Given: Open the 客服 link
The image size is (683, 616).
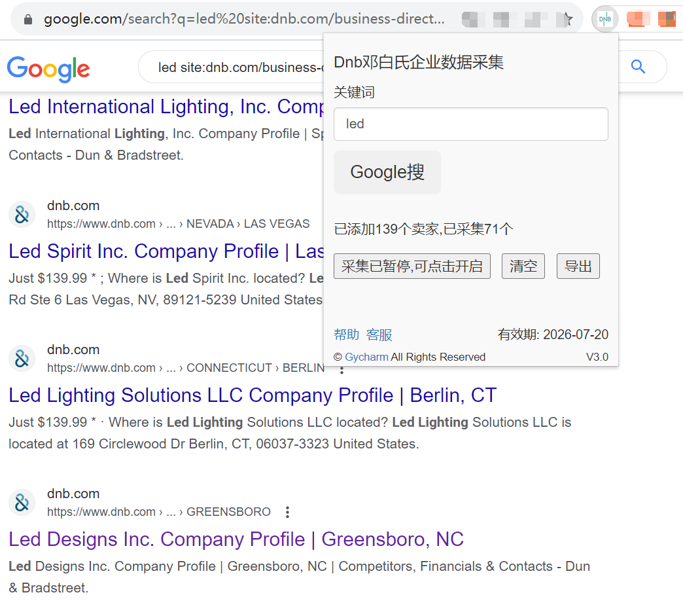Looking at the screenshot, I should click(x=379, y=335).
